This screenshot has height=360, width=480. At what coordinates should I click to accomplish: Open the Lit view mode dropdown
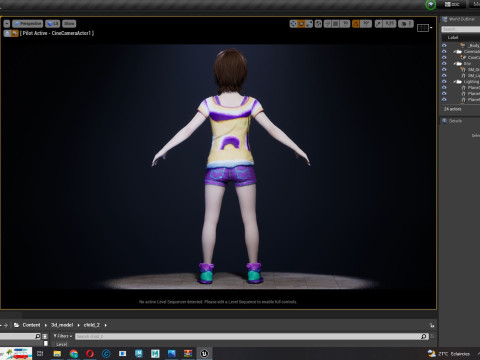click(x=53, y=24)
